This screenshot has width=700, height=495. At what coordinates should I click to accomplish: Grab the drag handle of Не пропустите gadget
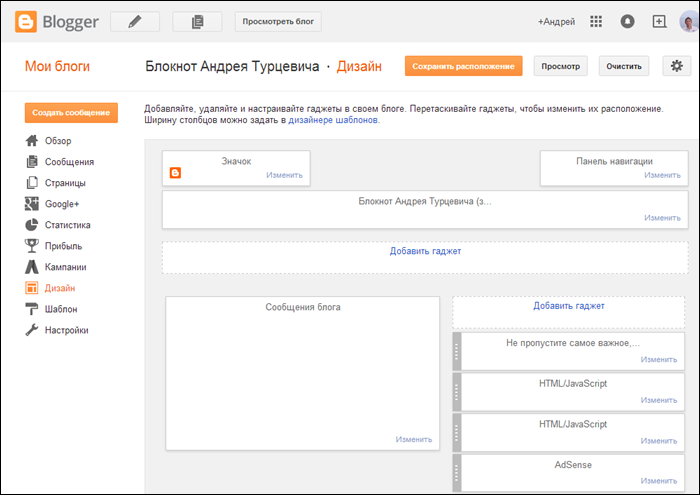(x=456, y=351)
